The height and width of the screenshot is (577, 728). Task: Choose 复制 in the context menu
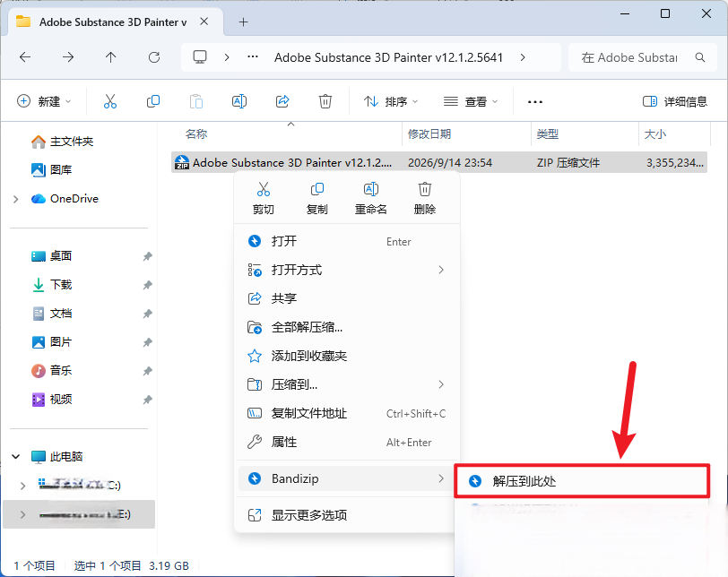(x=317, y=198)
